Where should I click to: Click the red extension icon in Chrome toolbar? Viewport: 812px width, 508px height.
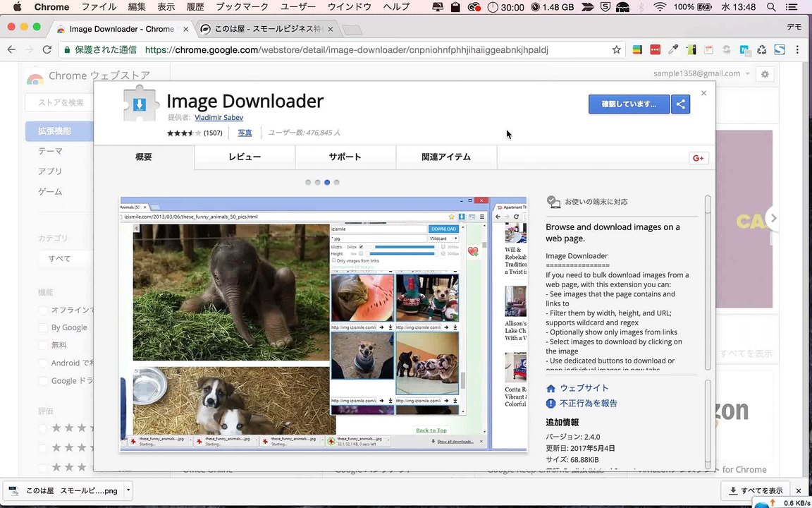pos(655,50)
